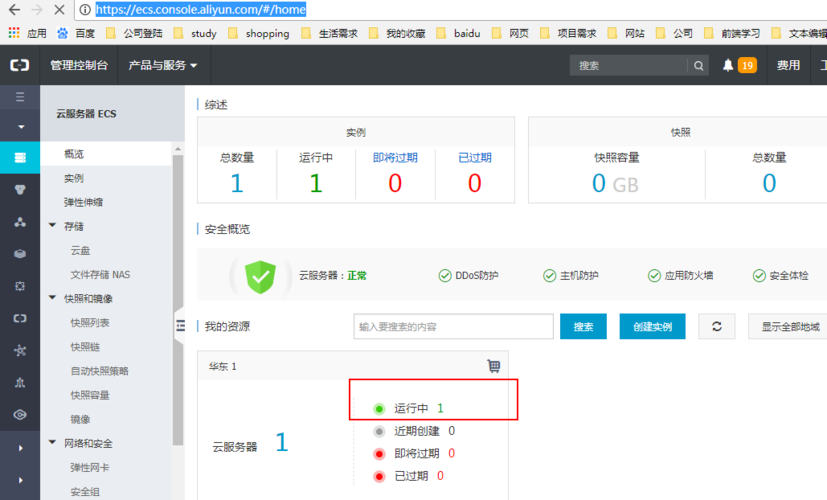Open the bracket-shaped icon in left rail
Screen dimensions: 827x500
pyautogui.click(x=20, y=318)
